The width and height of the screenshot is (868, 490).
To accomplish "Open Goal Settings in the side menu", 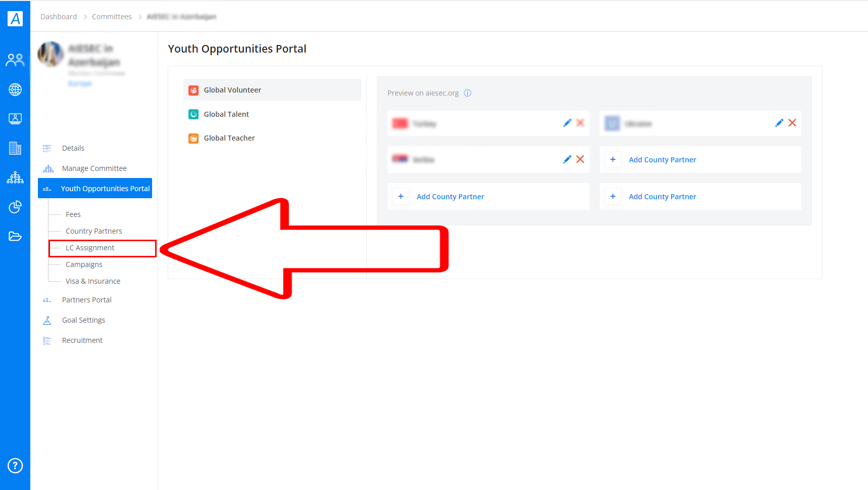I will click(x=83, y=320).
